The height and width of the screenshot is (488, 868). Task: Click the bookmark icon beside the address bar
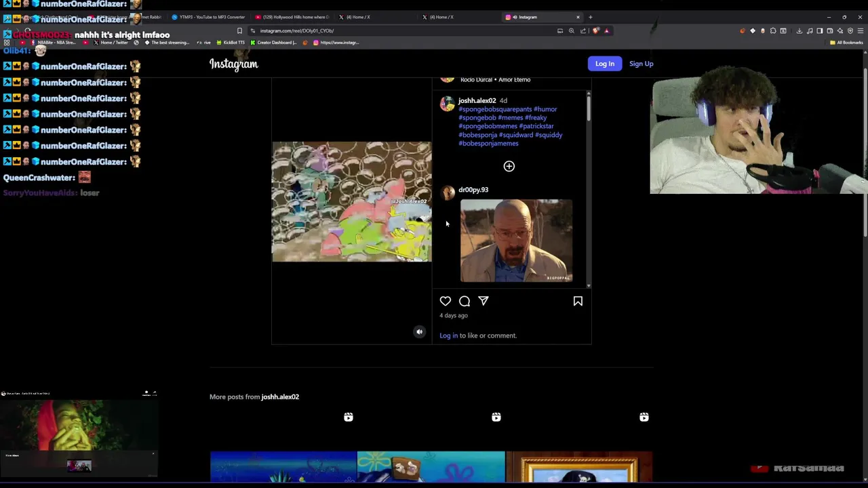pyautogui.click(x=239, y=30)
